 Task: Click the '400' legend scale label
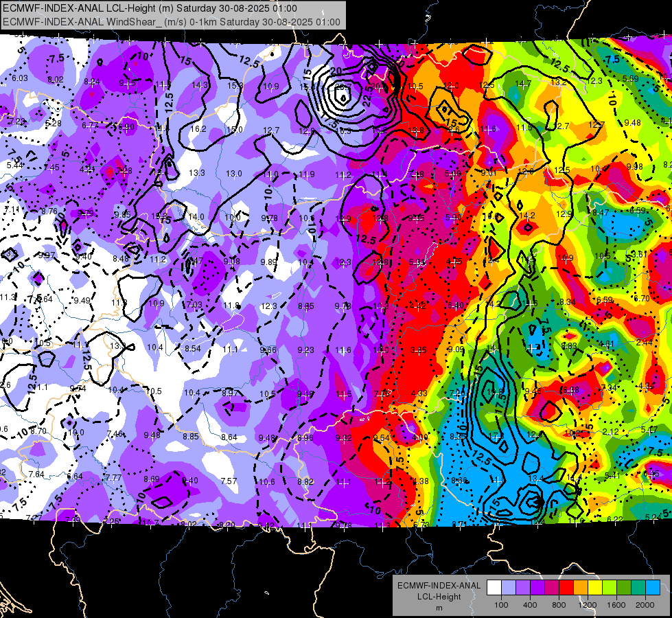(x=530, y=605)
